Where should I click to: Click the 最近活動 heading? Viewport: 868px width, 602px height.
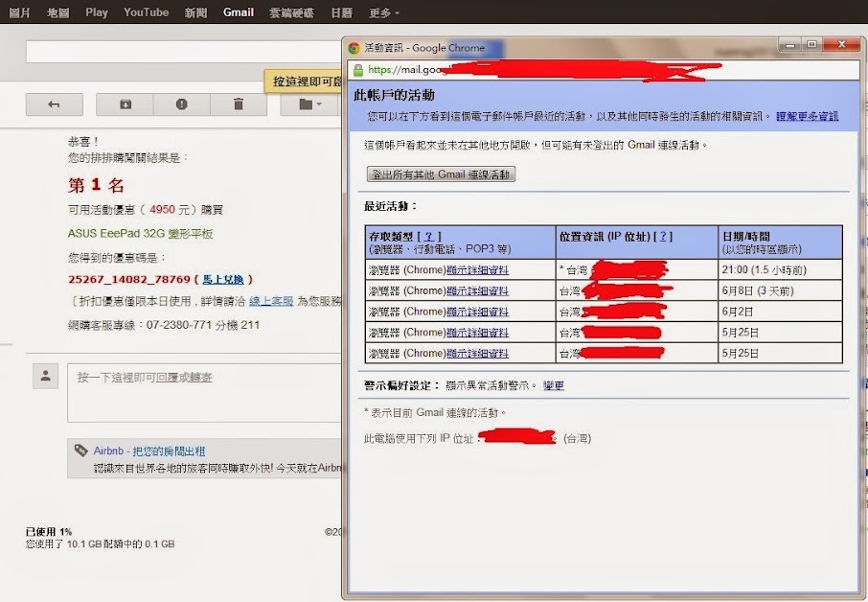391,206
